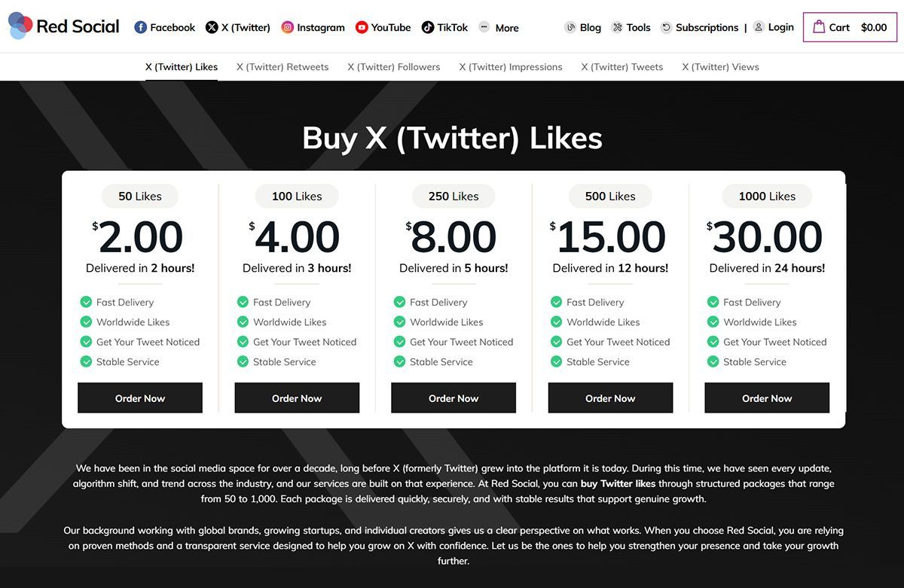Click the Subscriptions refresh icon
This screenshot has width=904, height=588.
[x=666, y=27]
